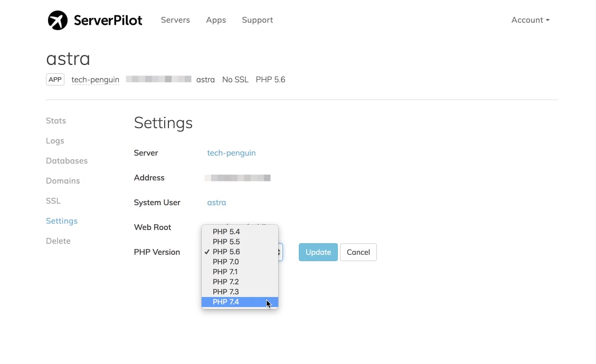Click the ServerPilot airplane logo icon

click(58, 20)
